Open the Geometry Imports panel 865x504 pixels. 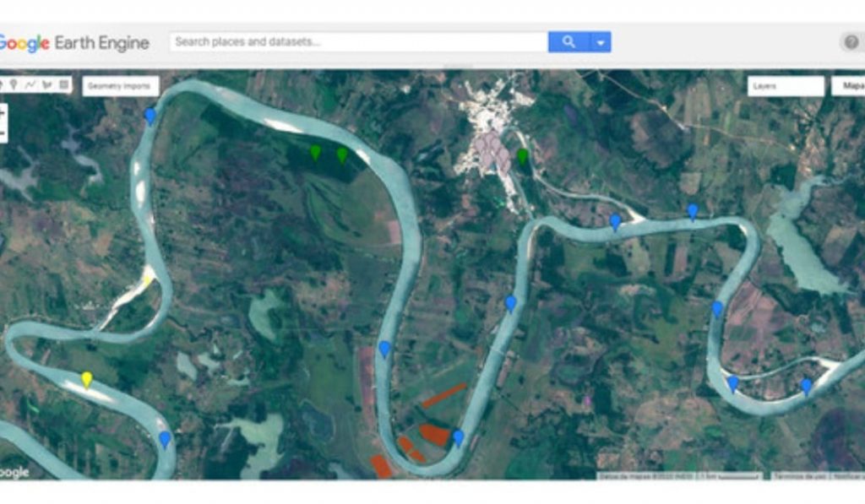pyautogui.click(x=120, y=86)
